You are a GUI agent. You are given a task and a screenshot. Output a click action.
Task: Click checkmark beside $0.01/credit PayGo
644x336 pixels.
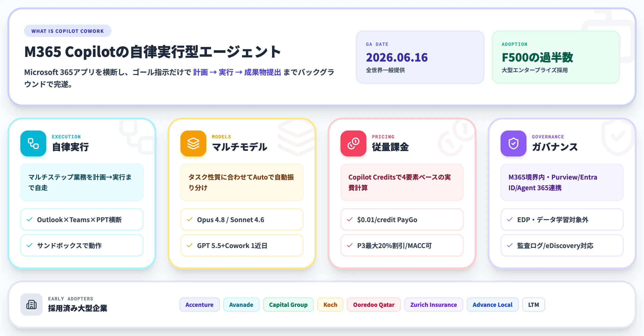tap(350, 220)
